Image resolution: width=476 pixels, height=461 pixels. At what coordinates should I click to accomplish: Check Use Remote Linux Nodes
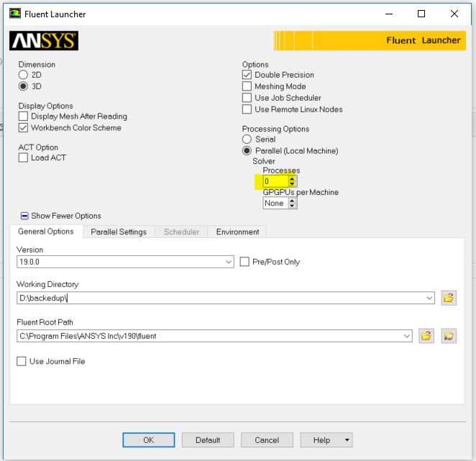tap(247, 109)
